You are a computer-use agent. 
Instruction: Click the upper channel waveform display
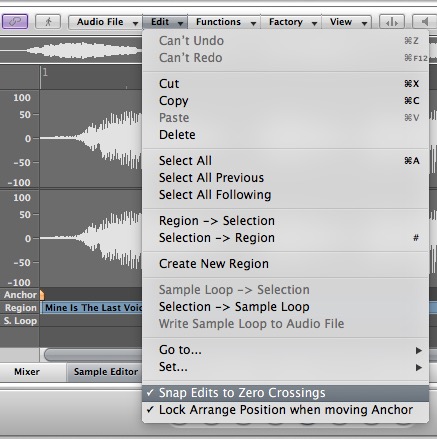pyautogui.click(x=91, y=138)
